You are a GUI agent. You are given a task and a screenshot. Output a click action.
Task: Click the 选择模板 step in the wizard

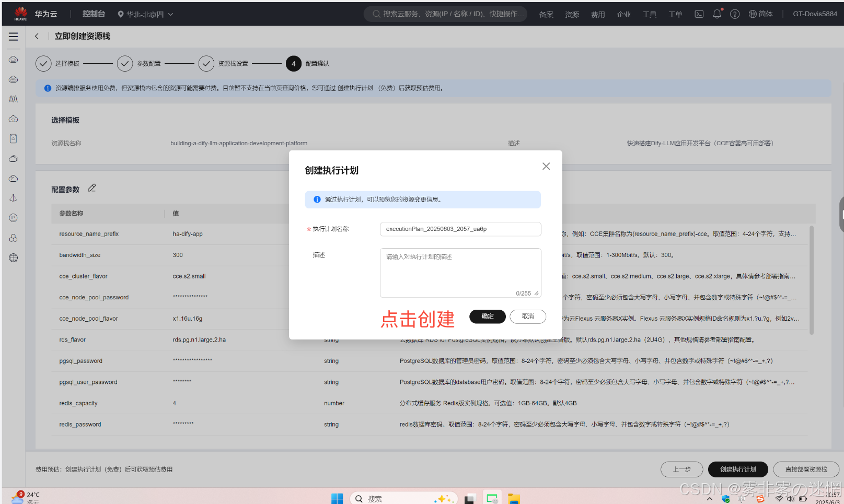[57, 64]
